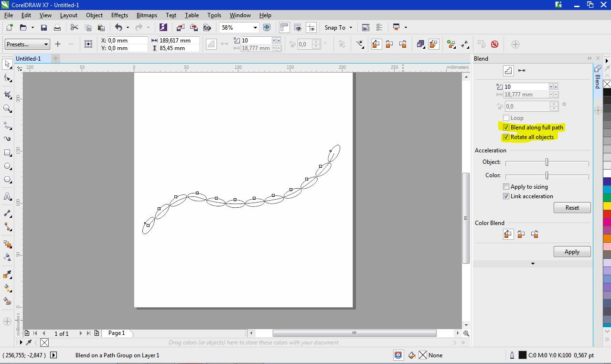Select Counterclockwise color blend option in docker

pos(535,234)
